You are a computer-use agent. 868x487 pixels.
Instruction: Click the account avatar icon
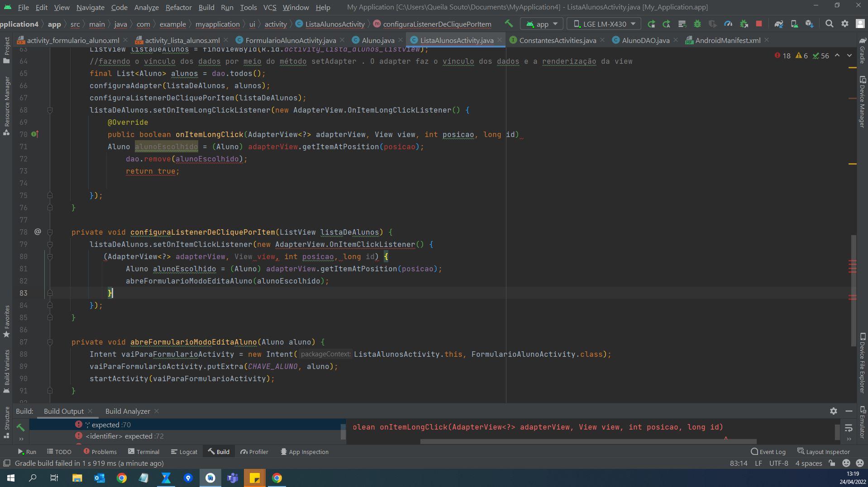tap(860, 24)
